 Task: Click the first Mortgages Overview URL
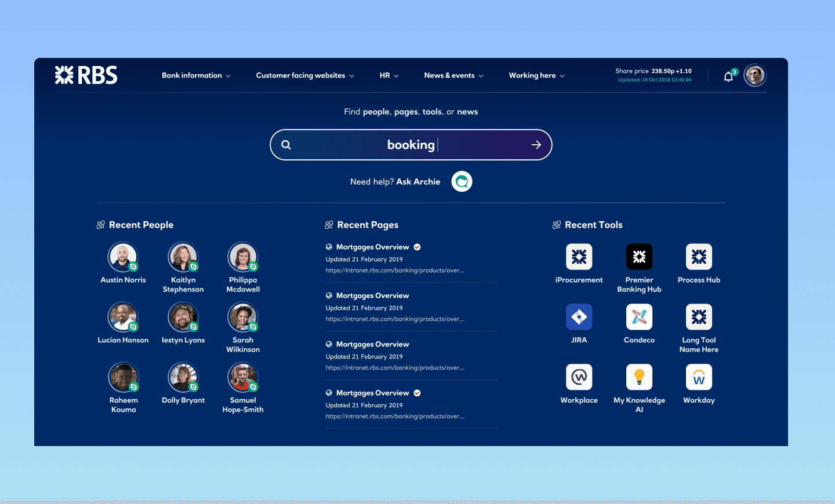395,271
